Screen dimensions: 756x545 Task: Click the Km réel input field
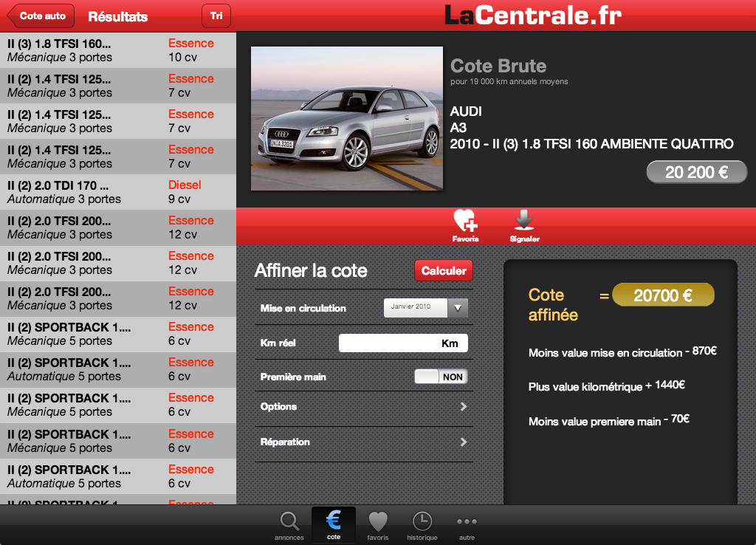403,343
